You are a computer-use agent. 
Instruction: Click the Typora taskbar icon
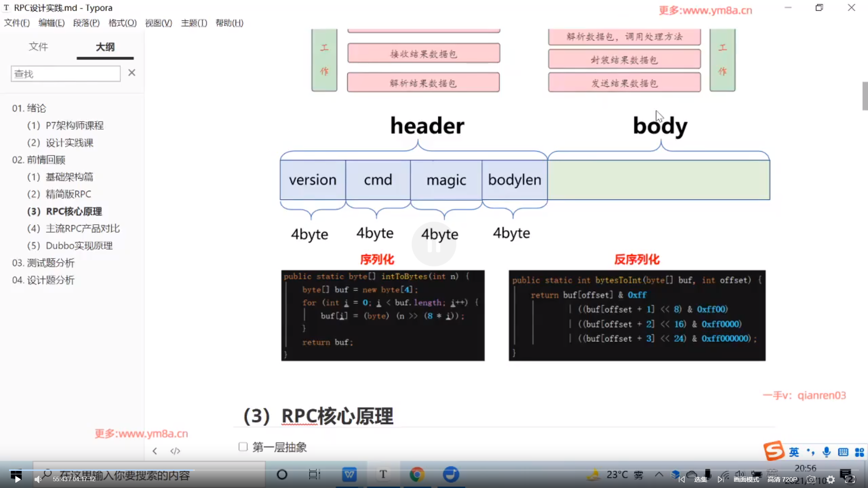click(383, 474)
